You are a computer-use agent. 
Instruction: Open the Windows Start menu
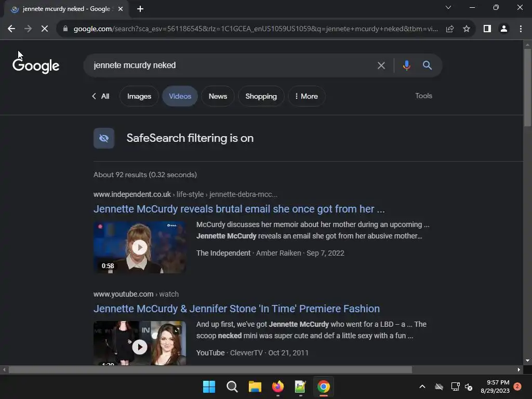[209, 387]
